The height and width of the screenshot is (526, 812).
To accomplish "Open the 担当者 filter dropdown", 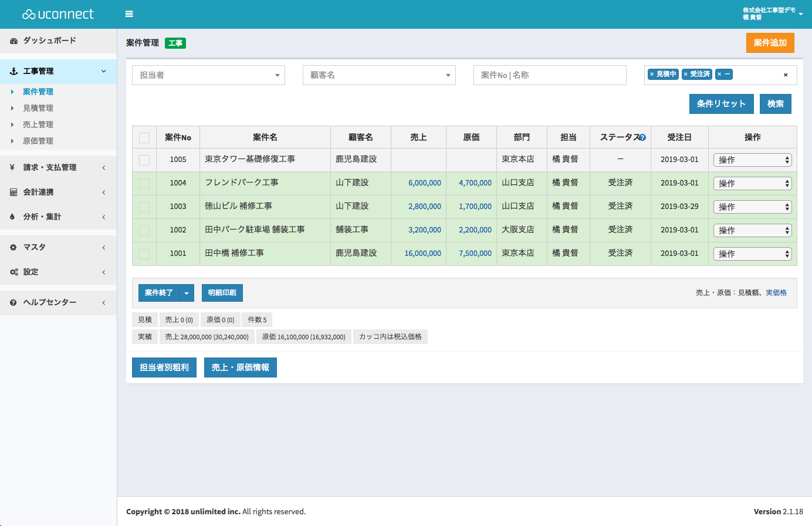I will (208, 75).
